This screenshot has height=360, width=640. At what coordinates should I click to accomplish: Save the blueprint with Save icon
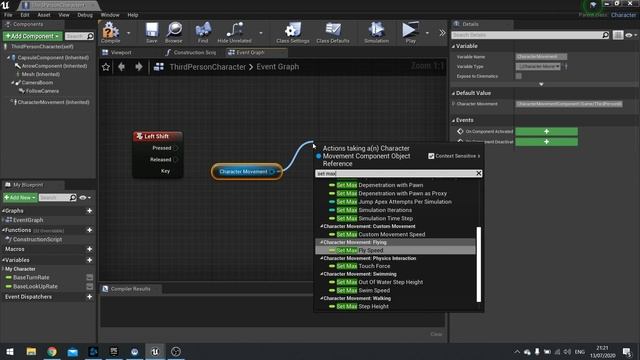(151, 32)
